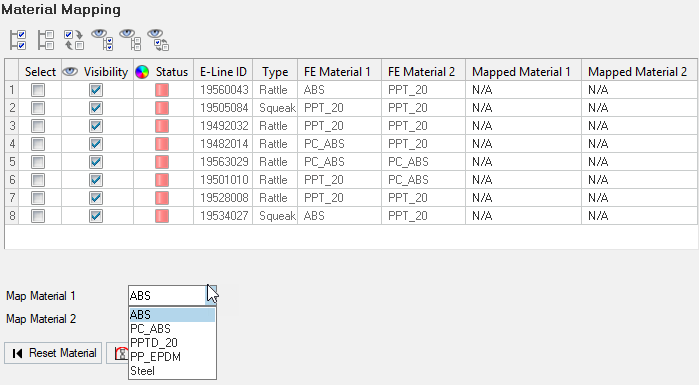Uncheck Visibility for row 8
Screen dimensions: 699x385
[x=96, y=216]
